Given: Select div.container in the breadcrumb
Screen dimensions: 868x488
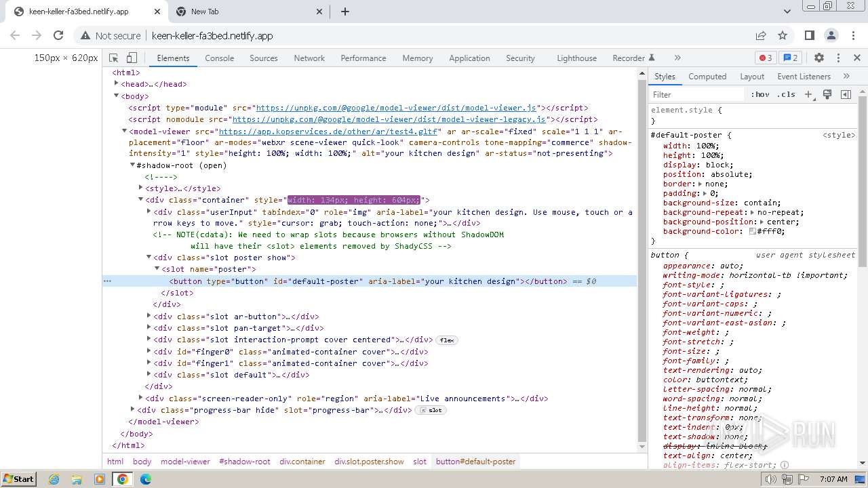Looking at the screenshot, I should (302, 462).
